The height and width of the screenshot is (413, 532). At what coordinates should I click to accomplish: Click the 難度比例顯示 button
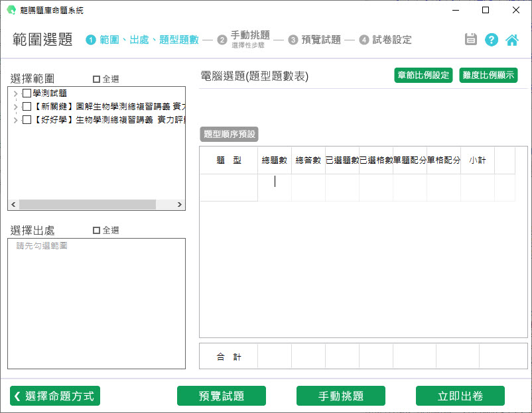(488, 75)
